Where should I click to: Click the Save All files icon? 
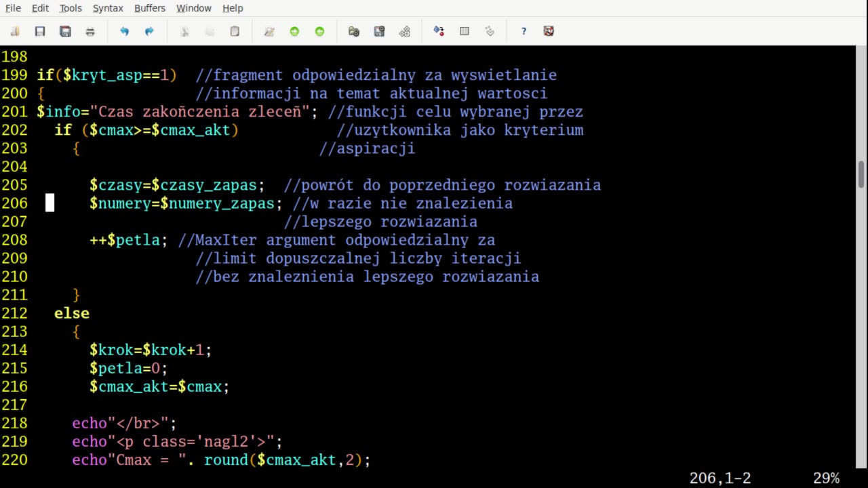click(x=65, y=31)
